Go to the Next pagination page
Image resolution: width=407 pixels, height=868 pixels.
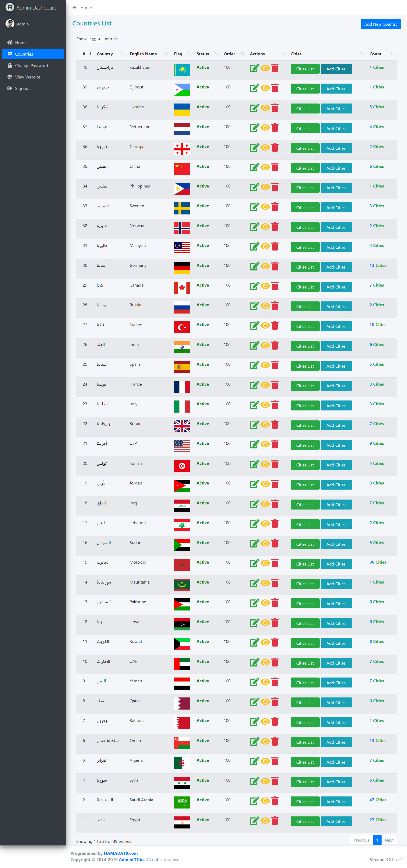(x=389, y=840)
